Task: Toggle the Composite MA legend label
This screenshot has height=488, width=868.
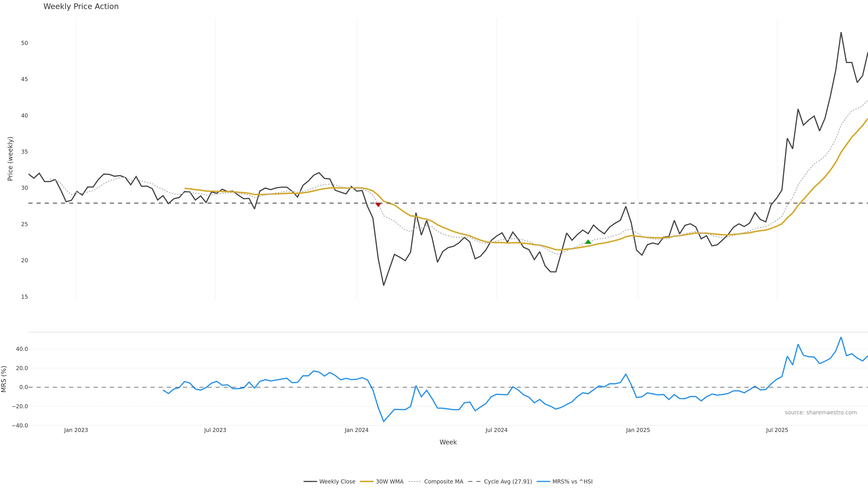Action: (x=443, y=482)
